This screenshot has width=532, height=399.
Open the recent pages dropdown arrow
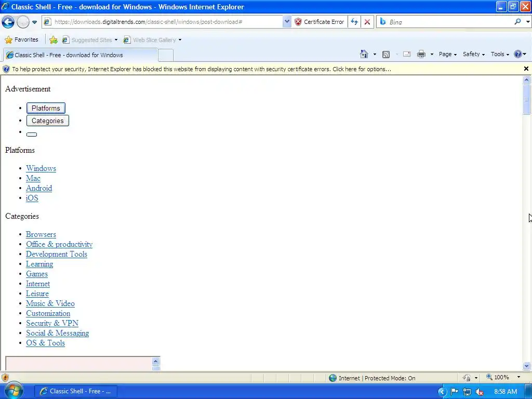(35, 22)
